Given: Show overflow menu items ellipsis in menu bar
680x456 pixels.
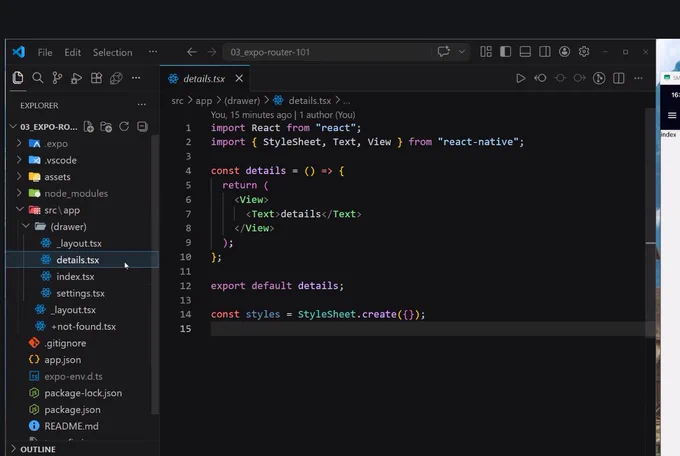Looking at the screenshot, I should (153, 52).
